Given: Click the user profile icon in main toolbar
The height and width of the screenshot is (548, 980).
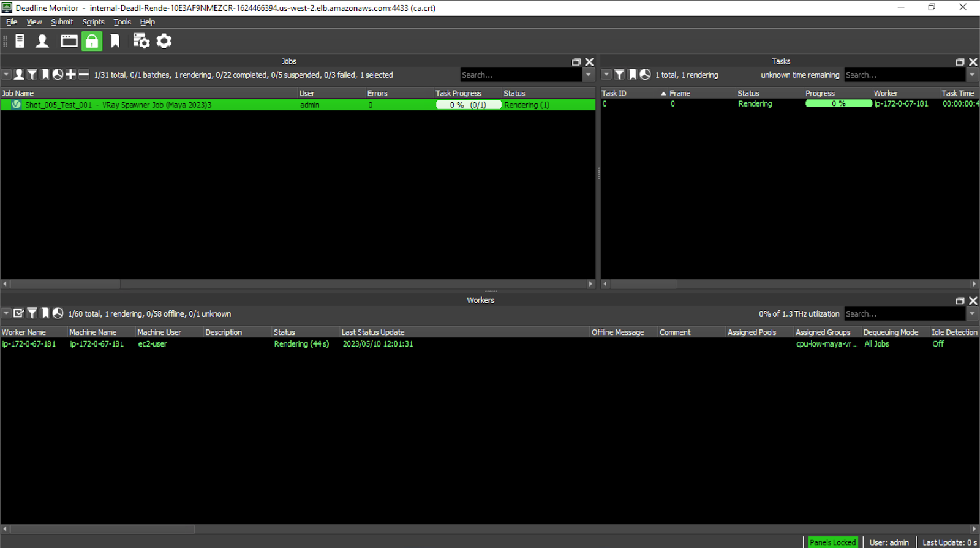Looking at the screenshot, I should pos(42,41).
